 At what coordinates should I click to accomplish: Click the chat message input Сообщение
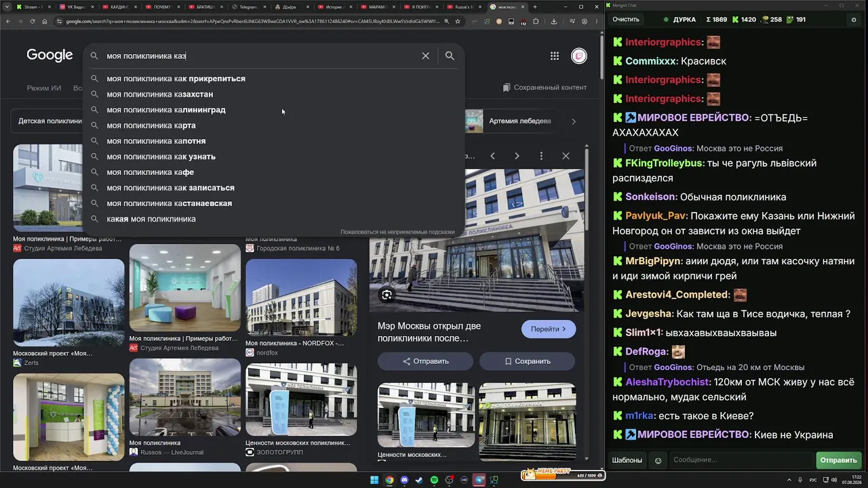tap(741, 460)
